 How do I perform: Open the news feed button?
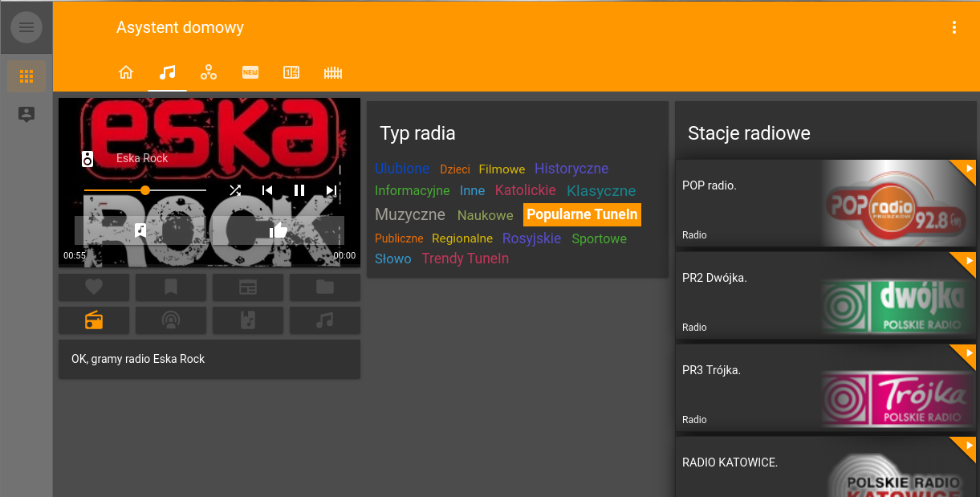click(x=248, y=287)
